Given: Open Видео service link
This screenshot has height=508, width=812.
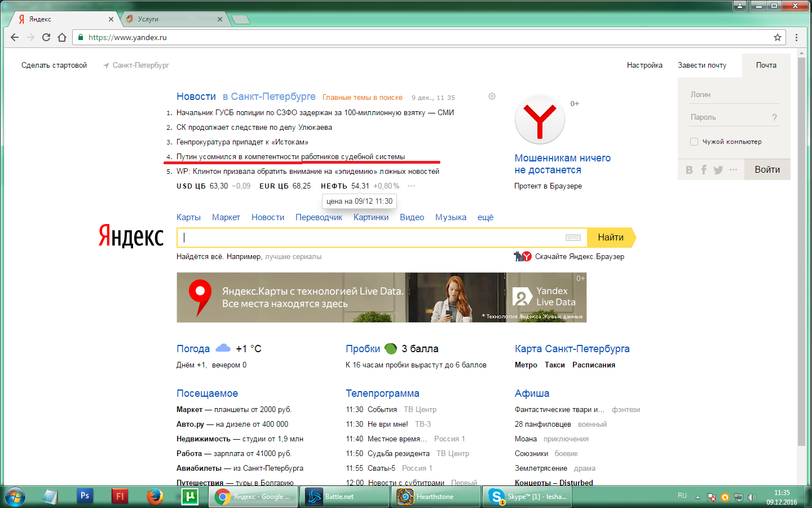Looking at the screenshot, I should click(x=412, y=217).
